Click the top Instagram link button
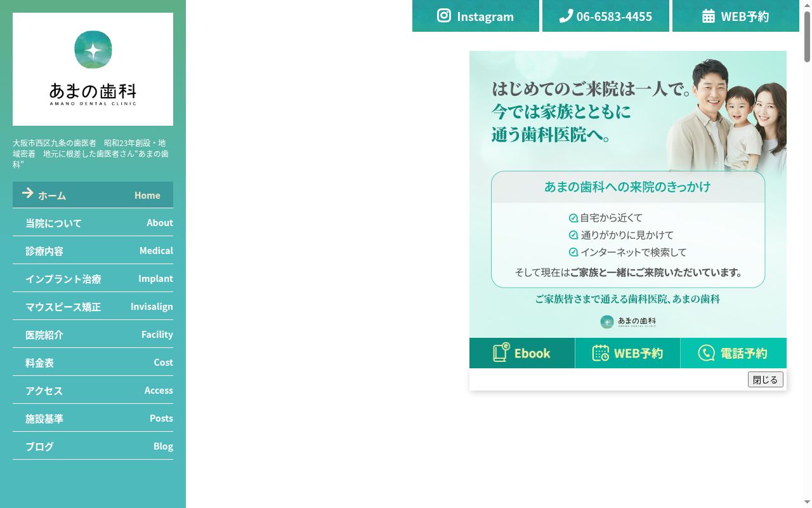The width and height of the screenshot is (812, 508). tap(476, 16)
